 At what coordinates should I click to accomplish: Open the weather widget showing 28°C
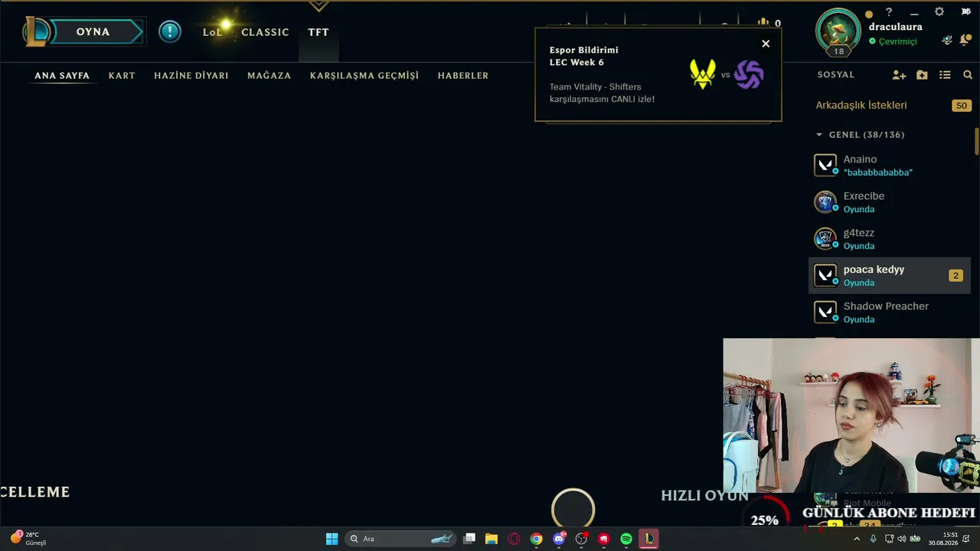pos(28,539)
